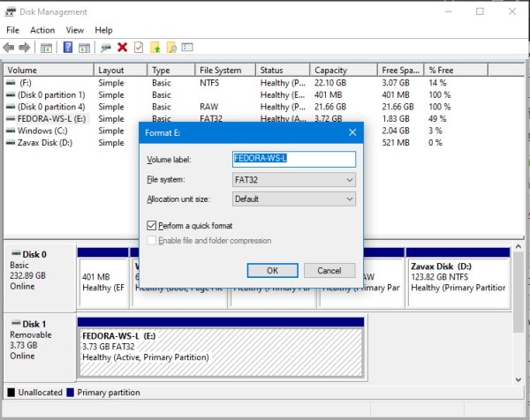Viewport: 530px width, 420px height.
Task: Sort by the Layout column header
Action: [121, 71]
